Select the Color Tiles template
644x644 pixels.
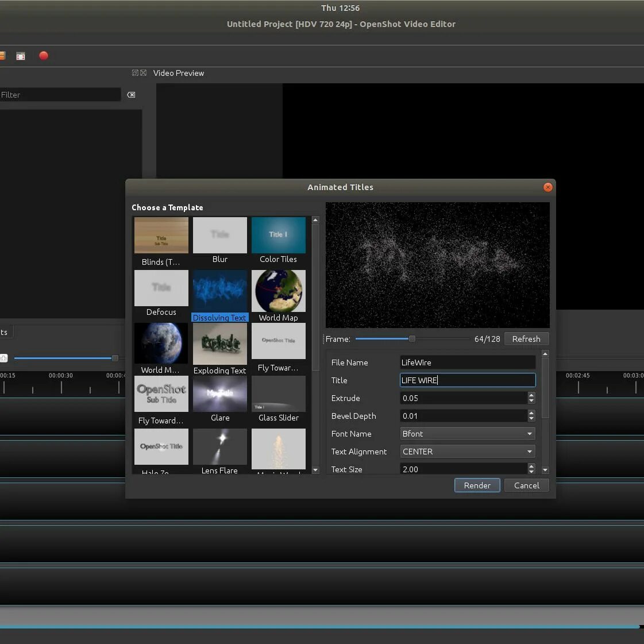(x=278, y=236)
